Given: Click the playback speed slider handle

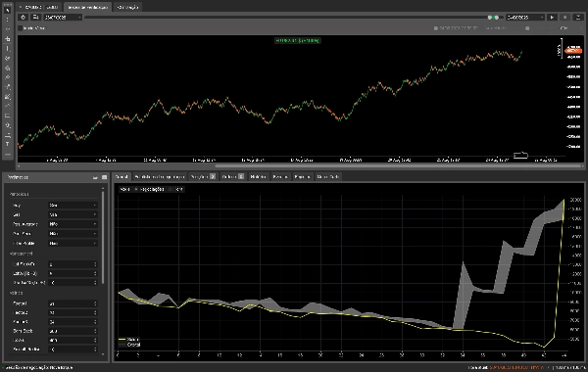Looking at the screenshot, I should click(x=527, y=28).
